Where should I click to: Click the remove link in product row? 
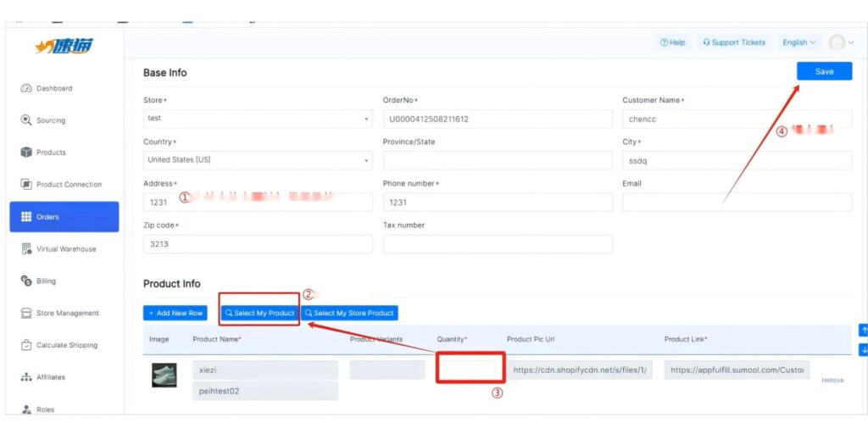click(832, 381)
